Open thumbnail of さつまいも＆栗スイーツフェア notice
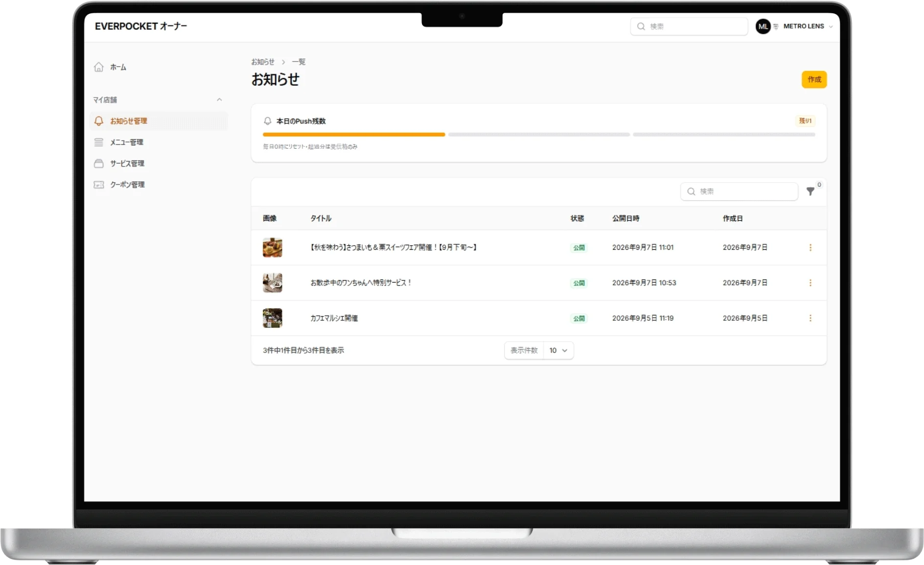The height and width of the screenshot is (565, 924). pyautogui.click(x=273, y=248)
